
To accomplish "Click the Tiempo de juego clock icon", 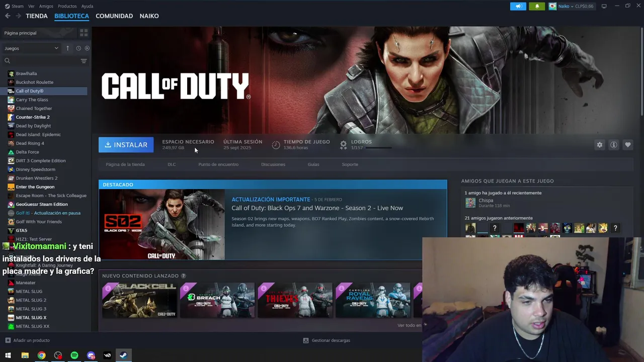I will [x=276, y=145].
